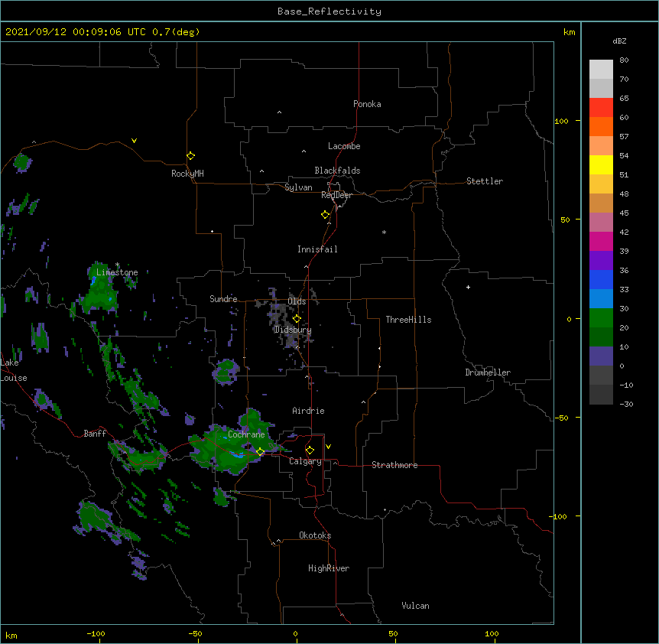The image size is (659, 644).
Task: Click yellow diamond radar marker near Olds
Action: [297, 318]
